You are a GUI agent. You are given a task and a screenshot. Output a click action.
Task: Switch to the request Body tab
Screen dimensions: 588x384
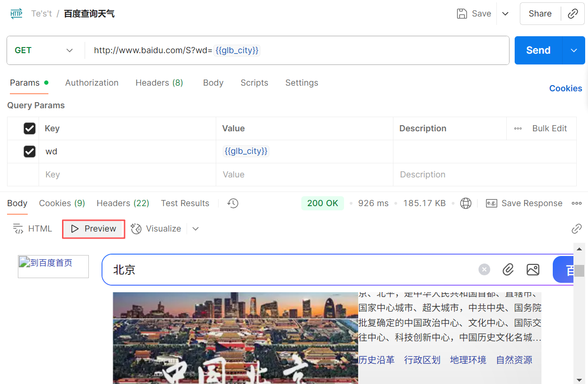tap(213, 83)
